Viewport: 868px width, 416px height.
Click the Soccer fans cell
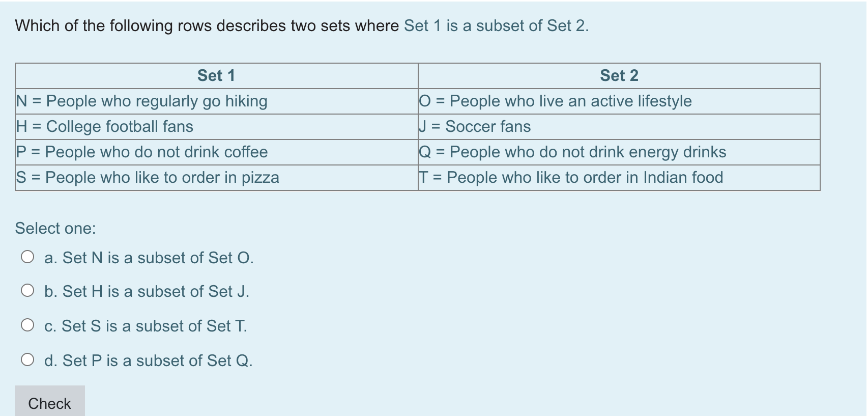[x=474, y=127]
